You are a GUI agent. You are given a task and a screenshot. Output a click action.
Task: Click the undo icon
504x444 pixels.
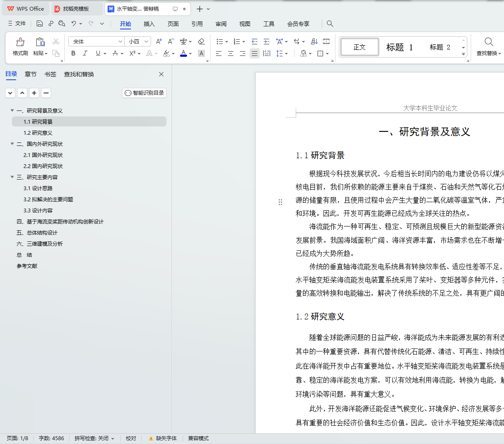pos(74,23)
